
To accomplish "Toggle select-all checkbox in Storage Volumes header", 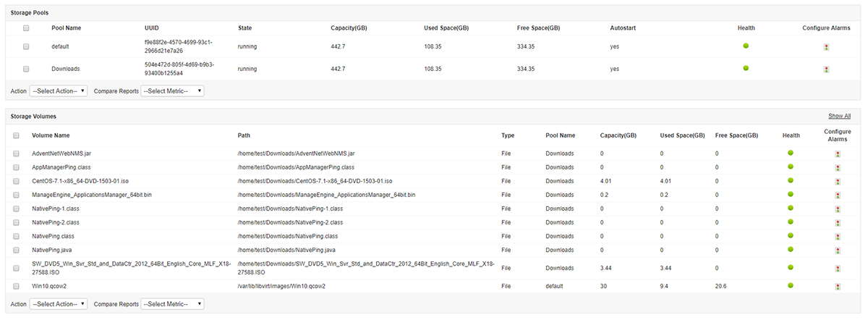I will [x=17, y=135].
